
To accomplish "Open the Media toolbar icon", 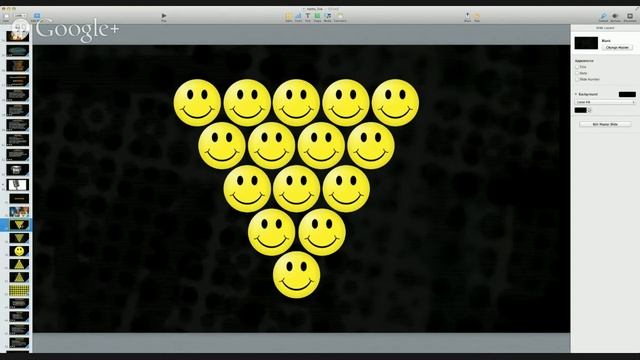I will pyautogui.click(x=327, y=17).
